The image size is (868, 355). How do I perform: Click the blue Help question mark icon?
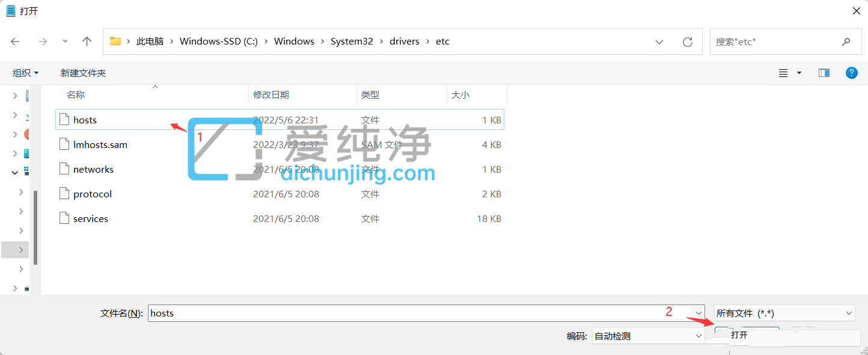(852, 72)
